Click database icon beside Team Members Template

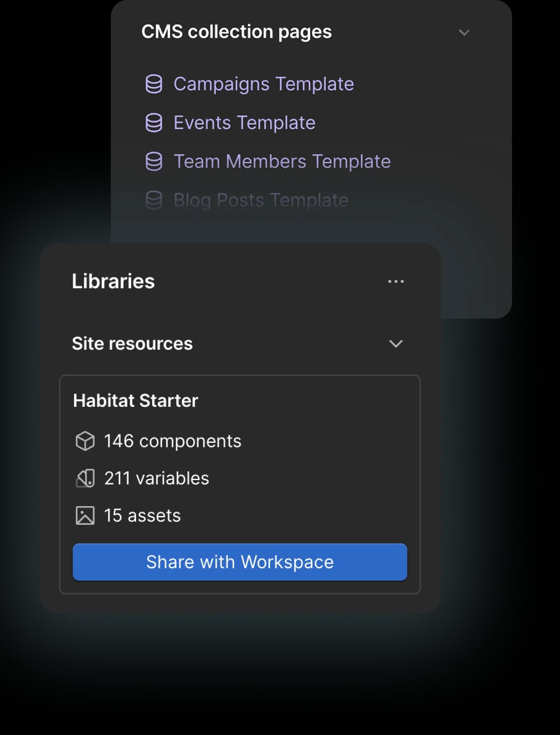pos(154,161)
